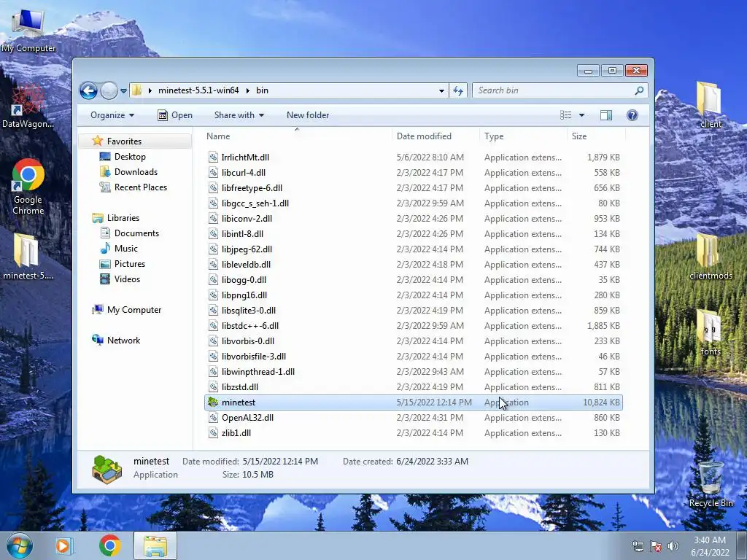Open Pictures library in navigation pane

[x=129, y=264]
